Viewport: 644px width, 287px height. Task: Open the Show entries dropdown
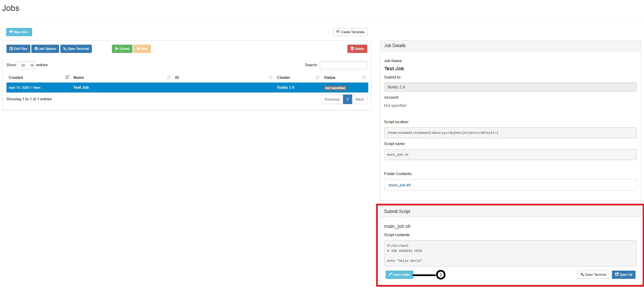(x=26, y=65)
